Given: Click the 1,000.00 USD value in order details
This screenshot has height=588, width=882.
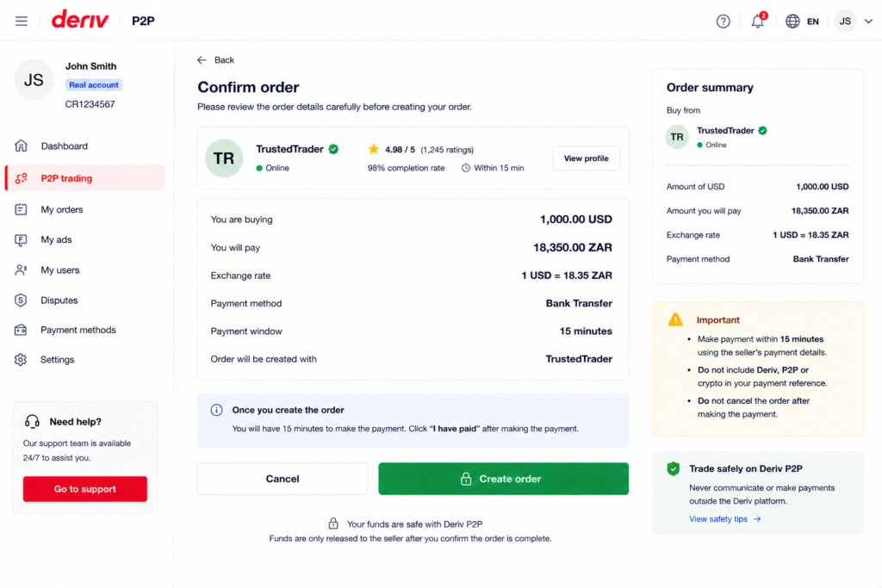Looking at the screenshot, I should (x=576, y=220).
